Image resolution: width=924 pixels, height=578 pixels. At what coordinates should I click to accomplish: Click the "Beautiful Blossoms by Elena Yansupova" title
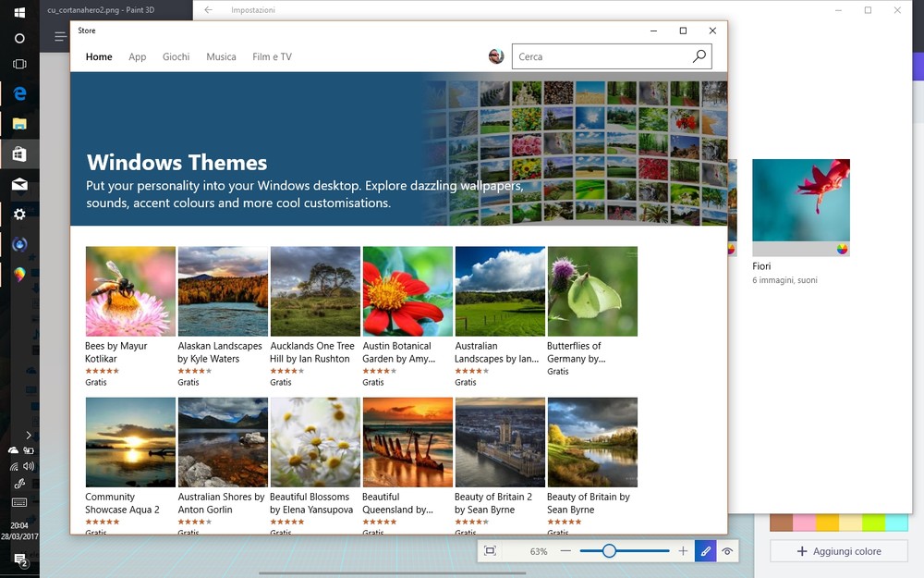point(311,503)
